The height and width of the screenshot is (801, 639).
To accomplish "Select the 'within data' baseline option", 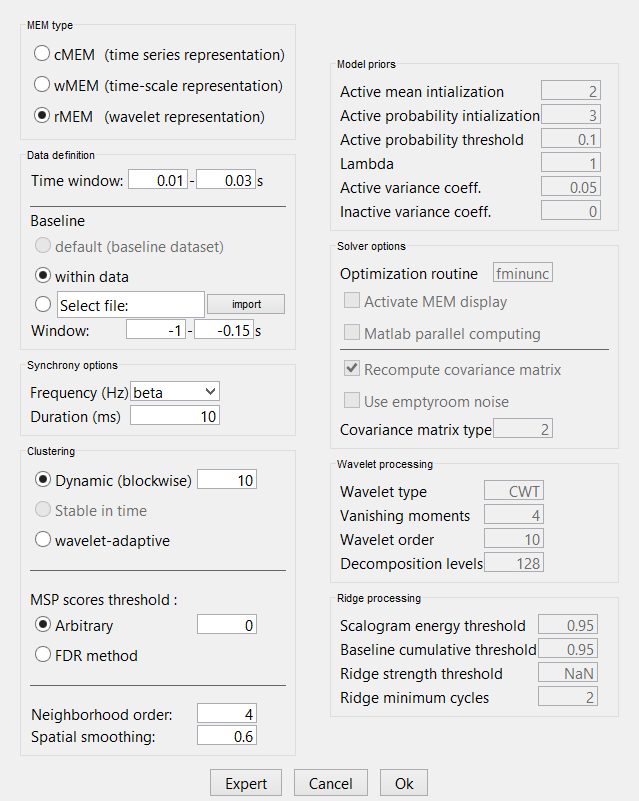I will pos(43,275).
